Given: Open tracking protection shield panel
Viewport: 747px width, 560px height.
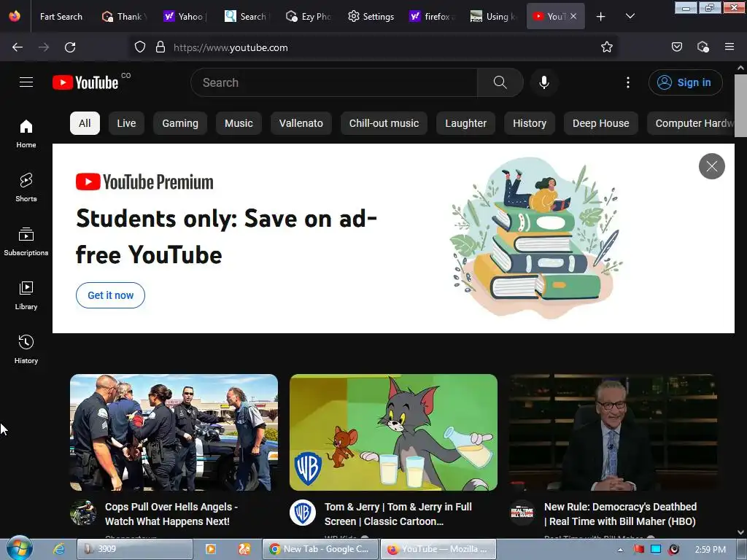Looking at the screenshot, I should (139, 47).
